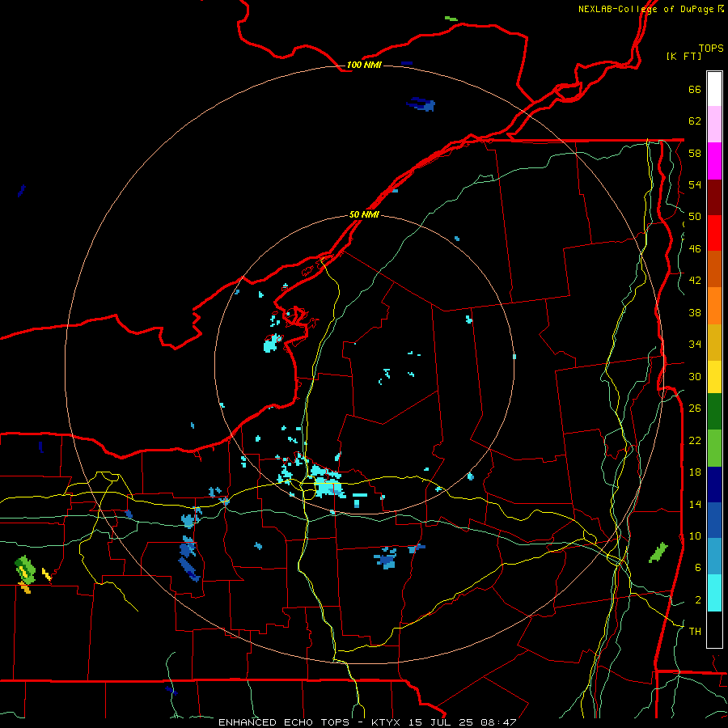Click the cyan legend swatch
Viewport: 728px width, 728px height.
click(x=714, y=593)
